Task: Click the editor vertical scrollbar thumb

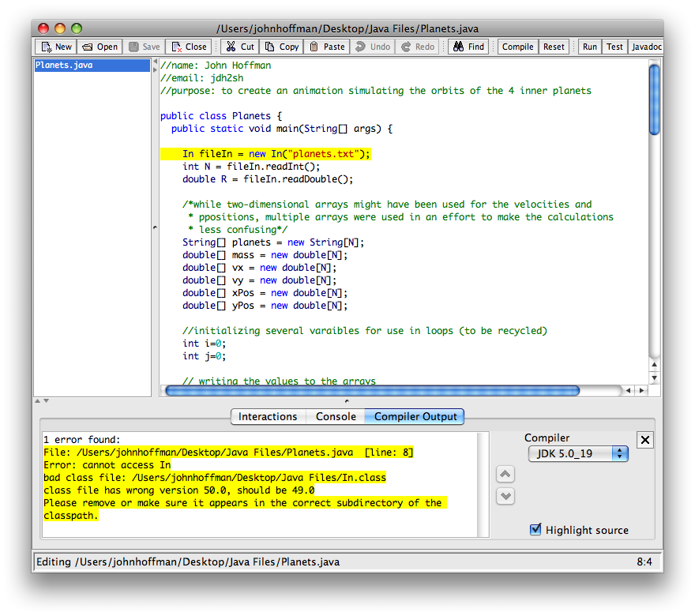Action: click(654, 100)
